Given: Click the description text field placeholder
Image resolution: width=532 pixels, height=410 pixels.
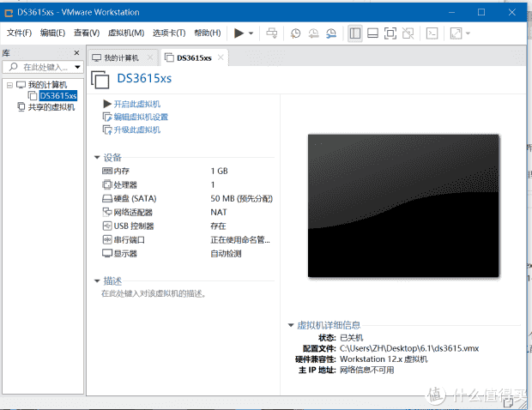Looking at the screenshot, I should pos(154,293).
